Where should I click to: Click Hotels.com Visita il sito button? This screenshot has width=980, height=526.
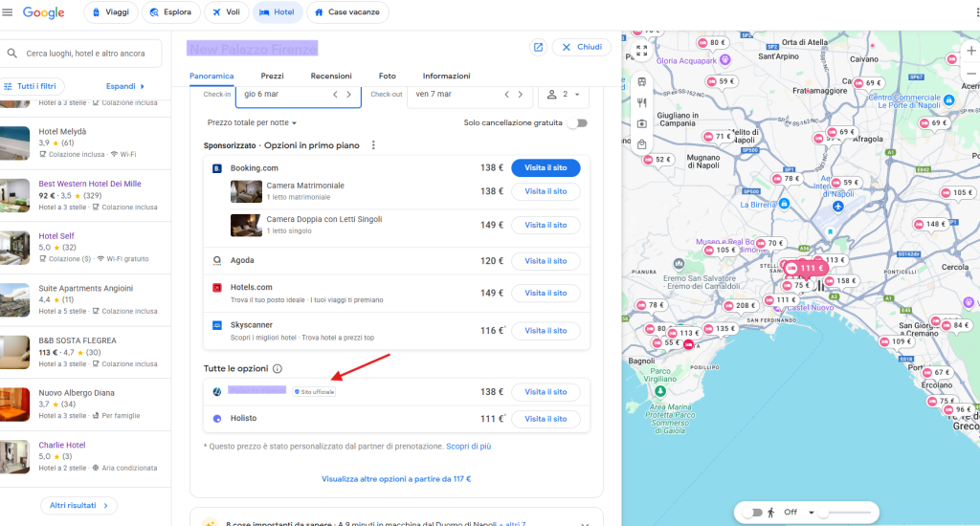point(546,293)
